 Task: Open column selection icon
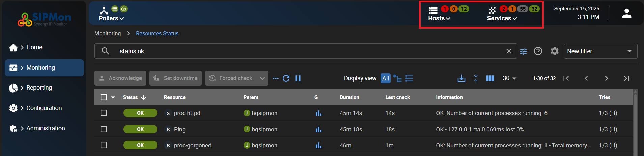(490, 78)
